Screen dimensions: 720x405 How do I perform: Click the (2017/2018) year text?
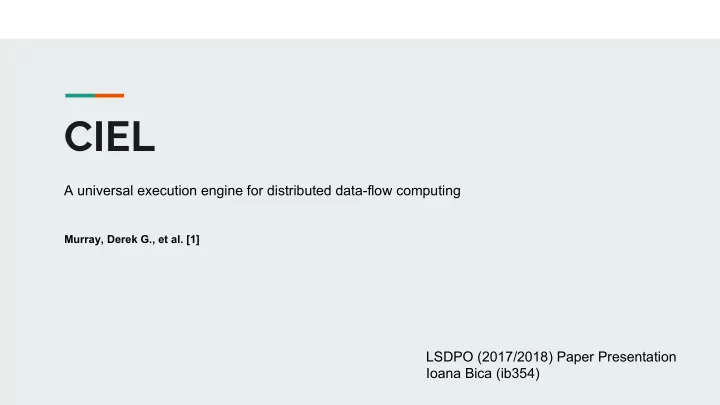pos(515,357)
